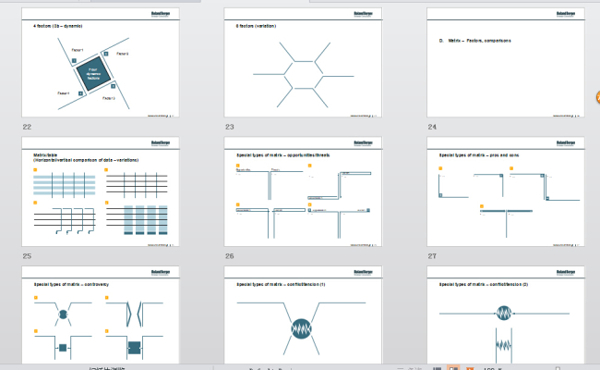Select the conflict/tension (2) slide thumbnail
This screenshot has width=600, height=370.
(x=505, y=315)
